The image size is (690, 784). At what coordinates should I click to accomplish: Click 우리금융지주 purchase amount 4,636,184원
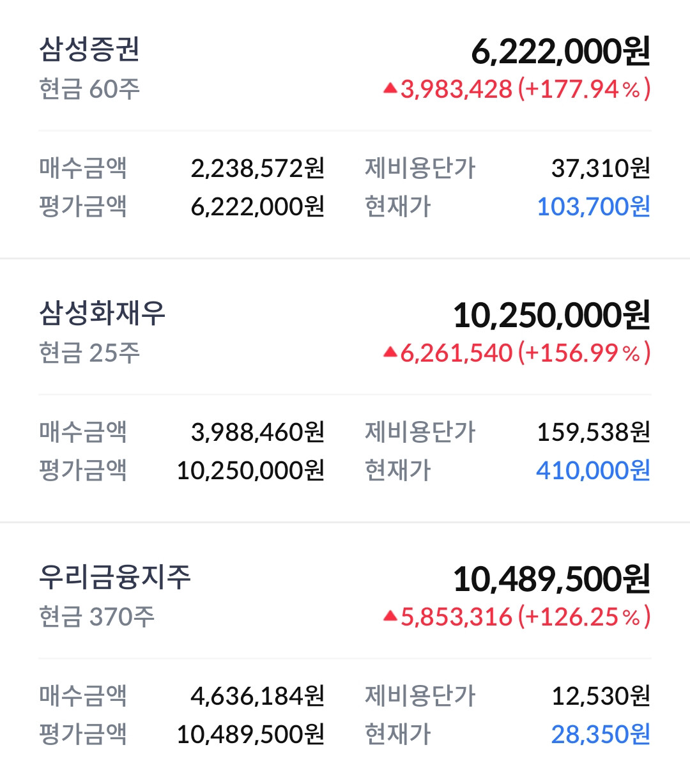point(258,696)
